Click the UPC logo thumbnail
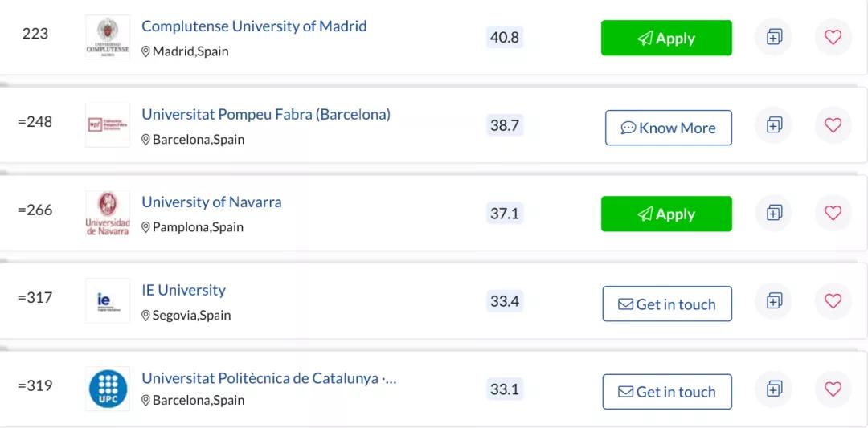Viewport: 868px width, 428px height. pyautogui.click(x=108, y=389)
